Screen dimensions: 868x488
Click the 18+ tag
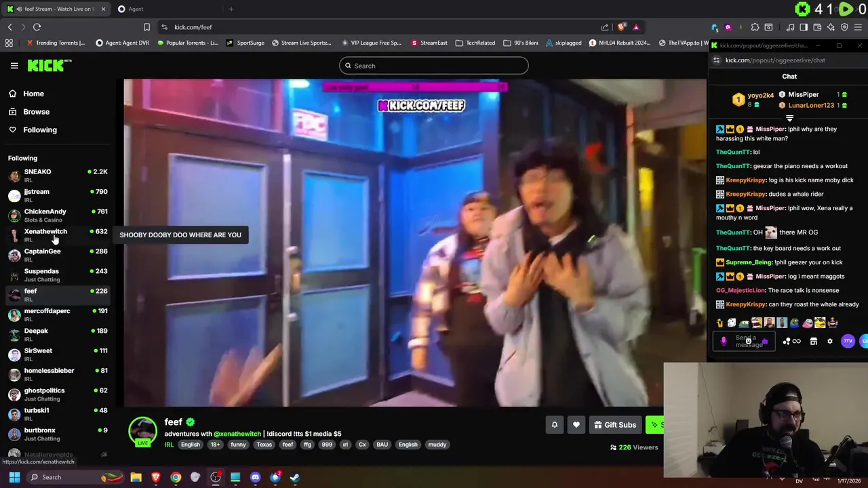(x=215, y=445)
